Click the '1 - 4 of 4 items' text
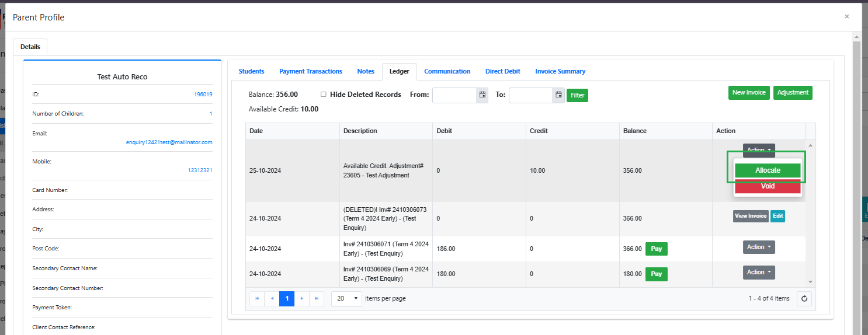Viewport: 868px width, 335px height. point(769,299)
